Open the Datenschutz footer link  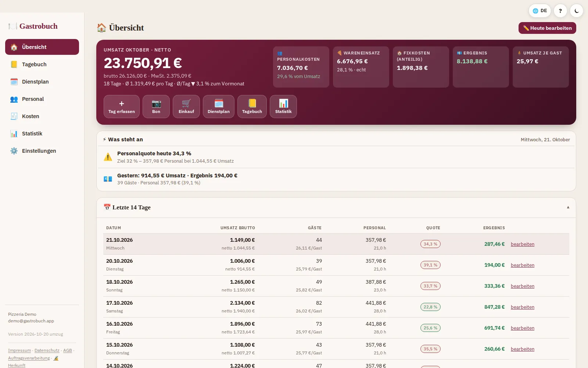coord(47,350)
